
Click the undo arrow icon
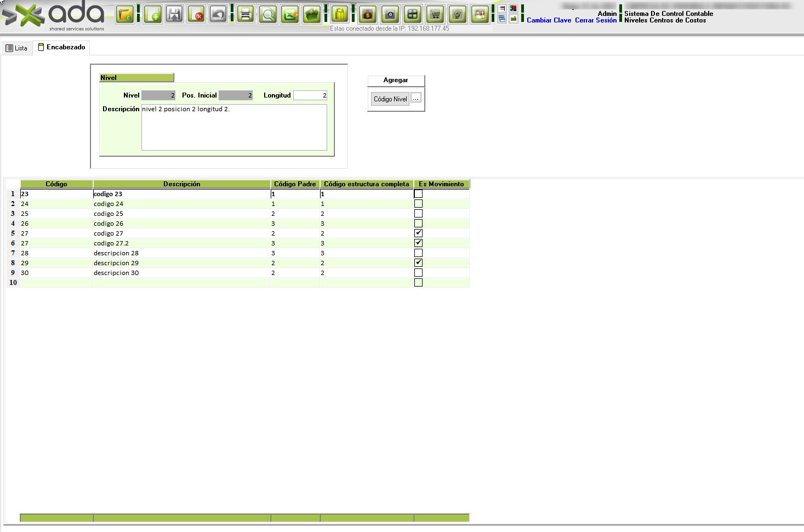(x=218, y=14)
